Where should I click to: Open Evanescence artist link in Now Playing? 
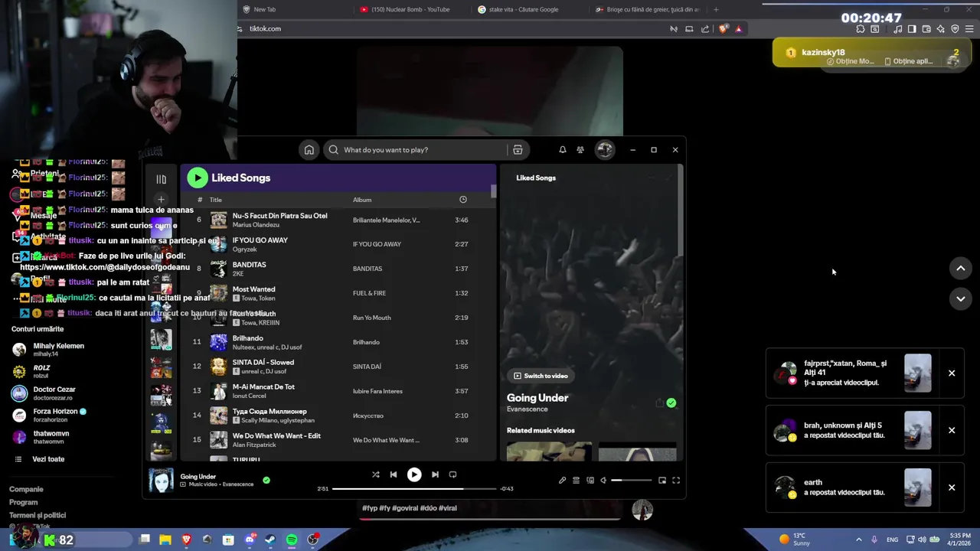tap(527, 409)
